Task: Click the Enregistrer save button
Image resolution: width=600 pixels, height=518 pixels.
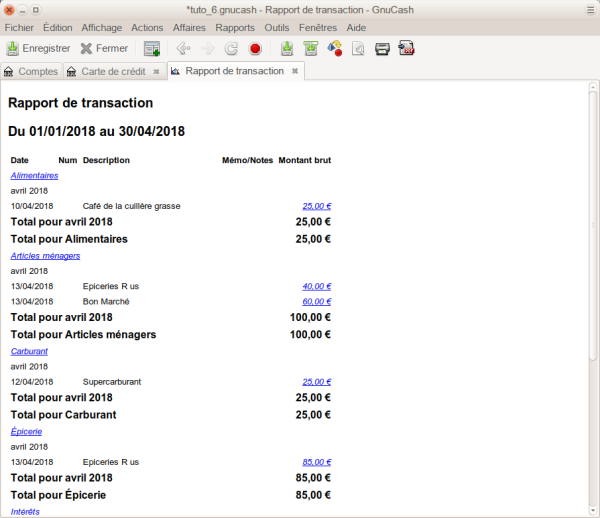Action: tap(38, 49)
